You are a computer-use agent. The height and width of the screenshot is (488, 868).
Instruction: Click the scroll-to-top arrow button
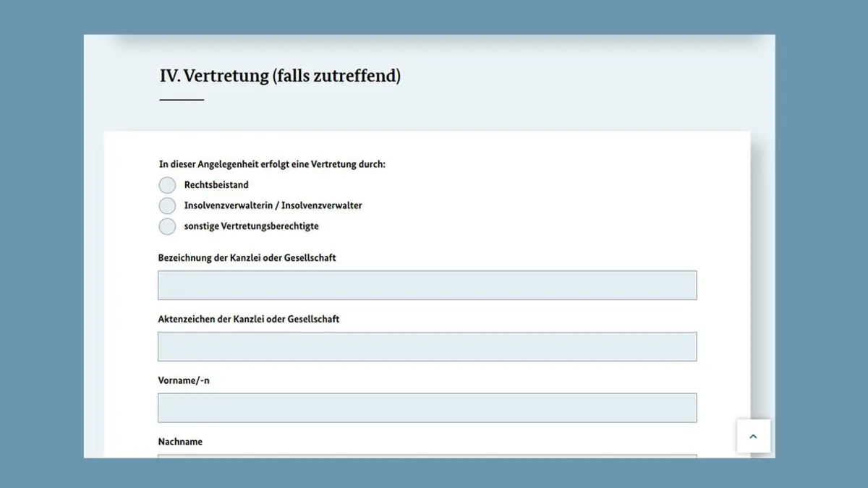[x=754, y=436]
